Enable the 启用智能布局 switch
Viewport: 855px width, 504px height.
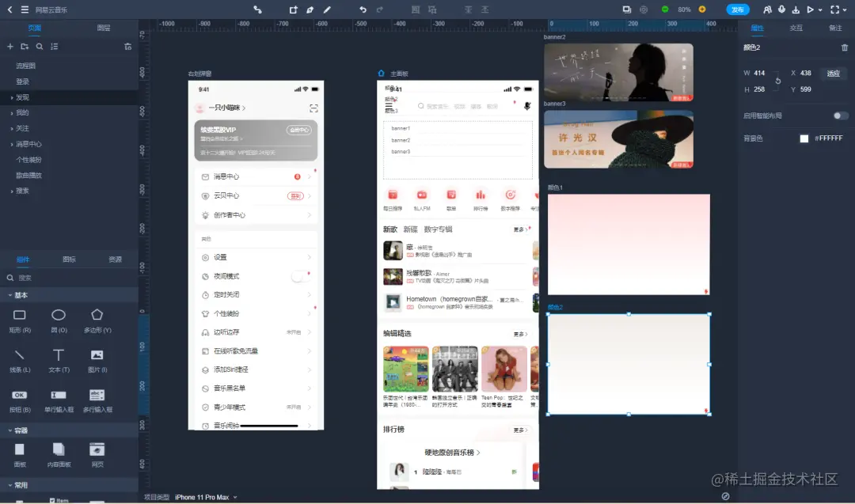(x=842, y=115)
